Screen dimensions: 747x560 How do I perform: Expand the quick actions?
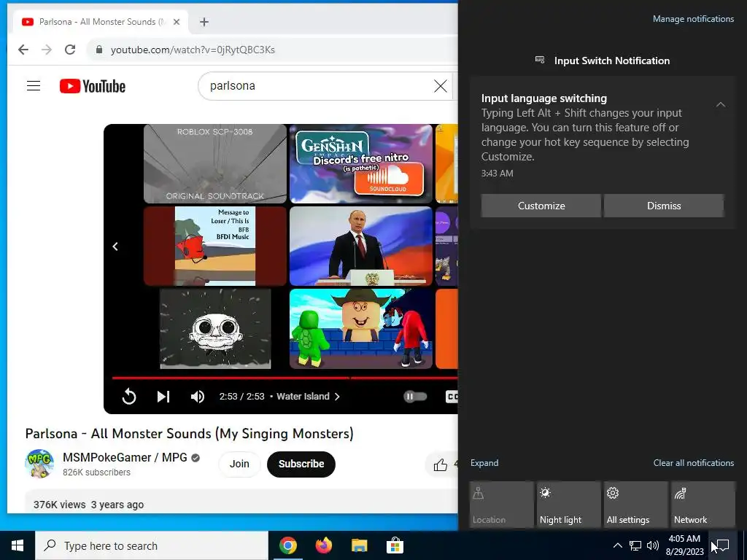[x=484, y=463]
